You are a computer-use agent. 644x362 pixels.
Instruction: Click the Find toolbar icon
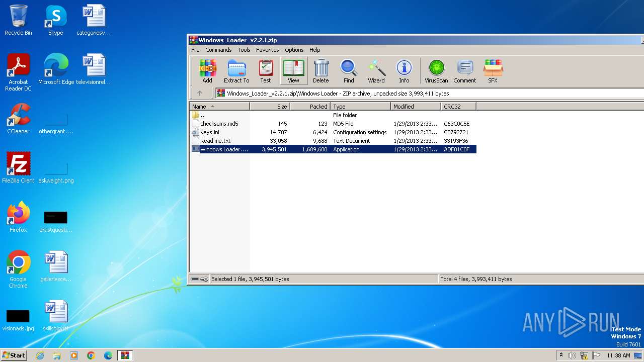pyautogui.click(x=349, y=71)
